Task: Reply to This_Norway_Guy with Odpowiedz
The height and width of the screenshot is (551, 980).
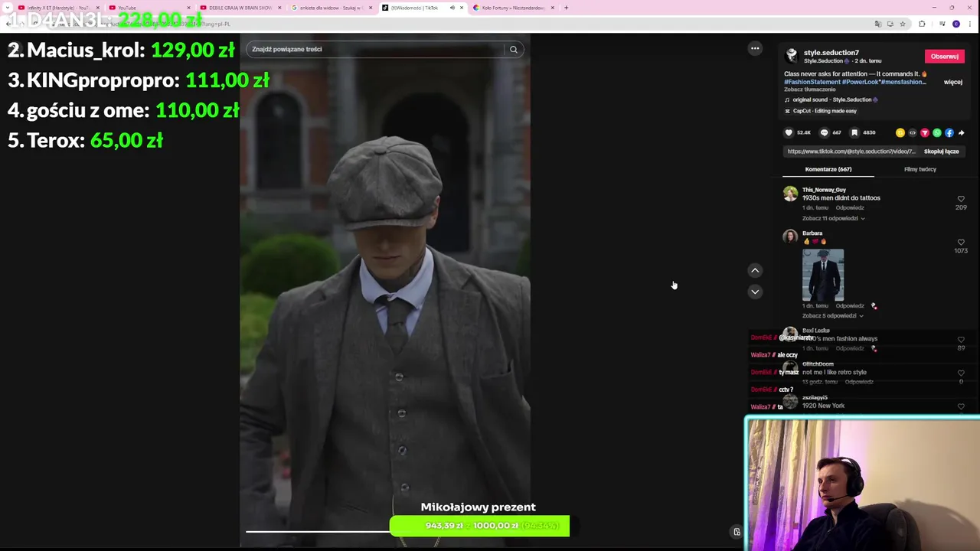Action: click(x=850, y=207)
